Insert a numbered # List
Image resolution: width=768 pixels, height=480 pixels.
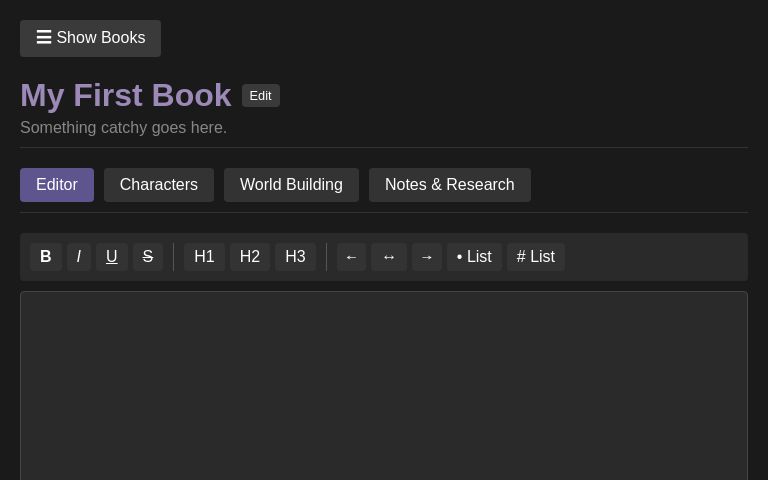(536, 257)
